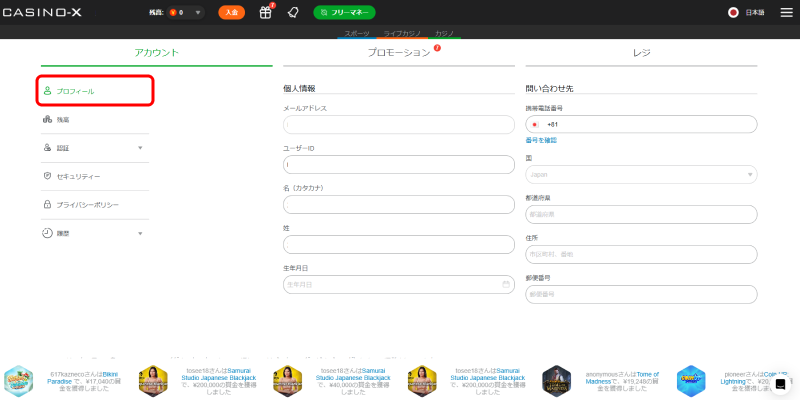Click the calendar icon in birthdate field
This screenshot has height=400, width=800.
(506, 284)
